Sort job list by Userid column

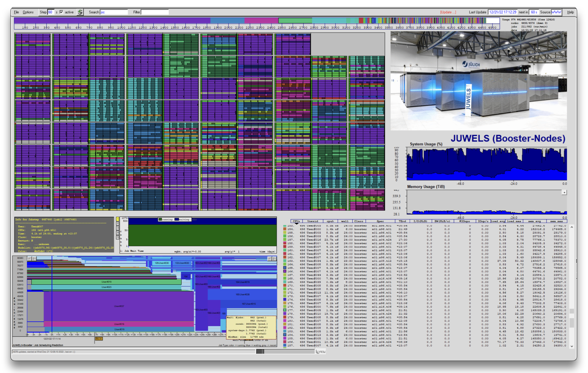(x=312, y=221)
